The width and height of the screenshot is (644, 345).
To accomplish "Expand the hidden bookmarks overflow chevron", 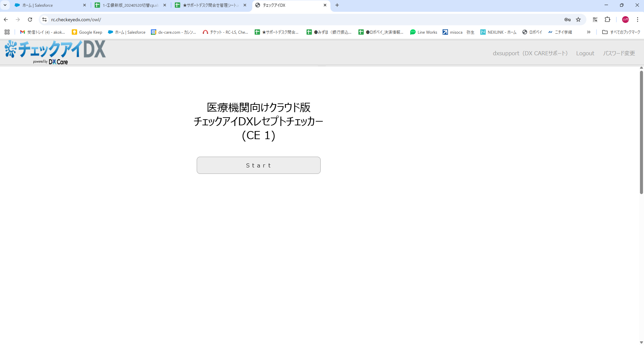I will coord(589,32).
